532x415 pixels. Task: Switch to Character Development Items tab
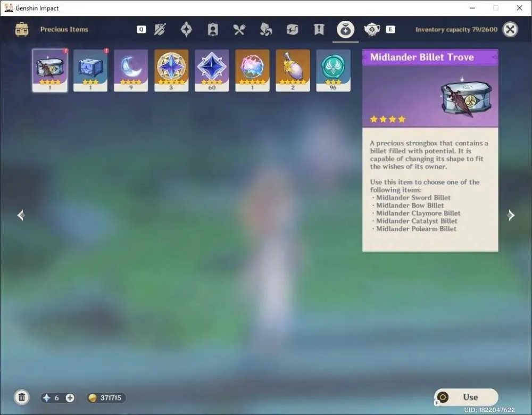point(213,29)
